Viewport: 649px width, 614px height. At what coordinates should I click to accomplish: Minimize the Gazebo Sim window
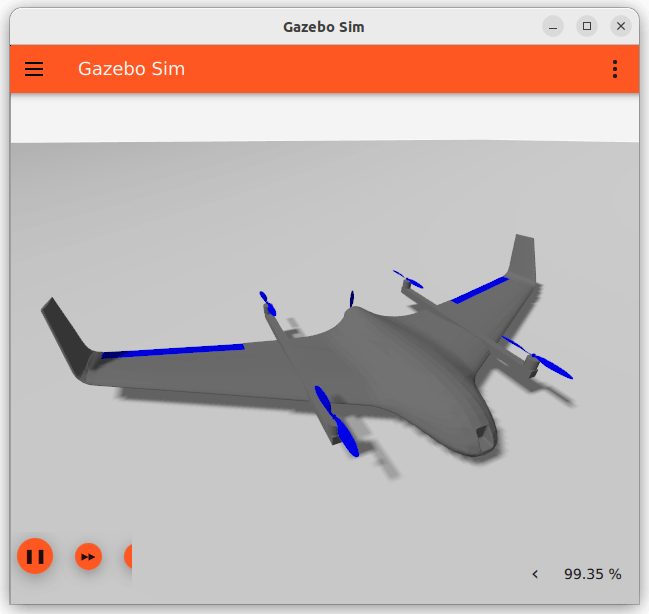pyautogui.click(x=553, y=26)
